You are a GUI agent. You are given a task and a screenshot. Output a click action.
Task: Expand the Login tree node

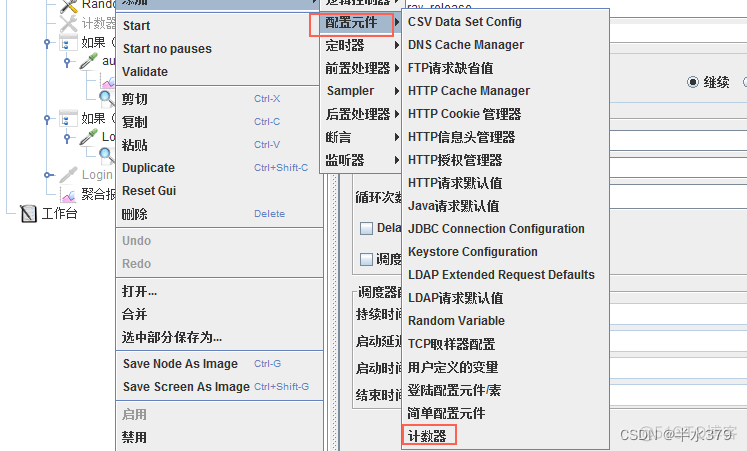[48, 175]
